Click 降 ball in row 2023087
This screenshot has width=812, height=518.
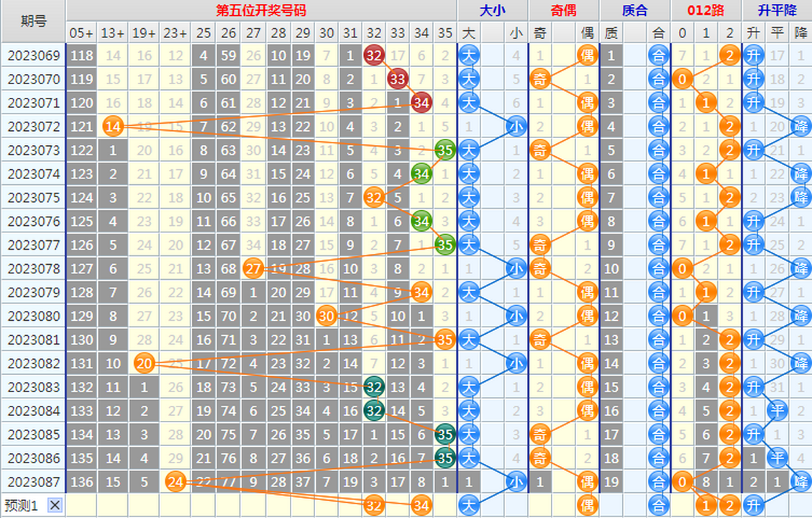(801, 482)
